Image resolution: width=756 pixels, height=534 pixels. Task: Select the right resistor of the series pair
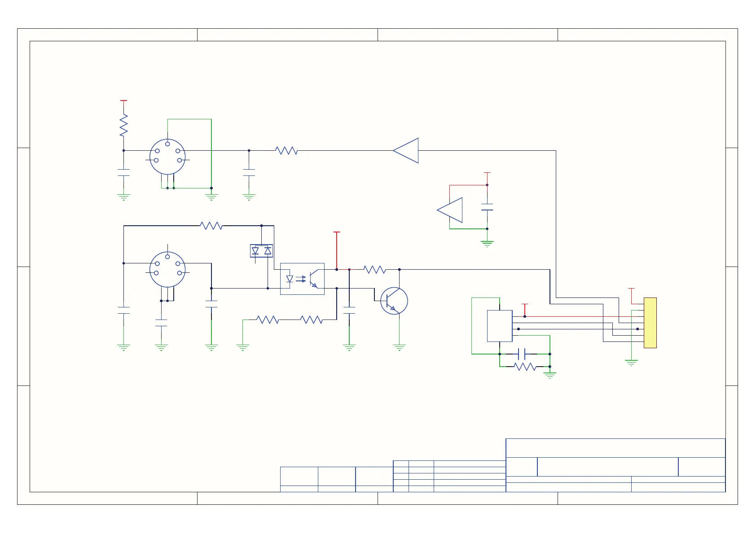pyautogui.click(x=312, y=320)
